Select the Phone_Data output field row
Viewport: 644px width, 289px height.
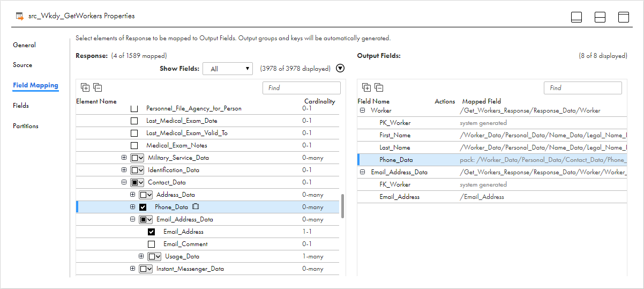point(492,160)
